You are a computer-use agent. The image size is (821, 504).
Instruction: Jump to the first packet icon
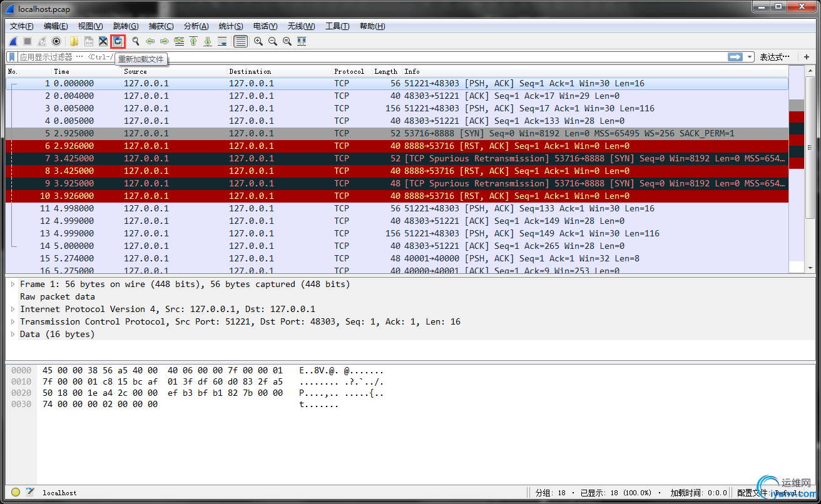(x=193, y=41)
